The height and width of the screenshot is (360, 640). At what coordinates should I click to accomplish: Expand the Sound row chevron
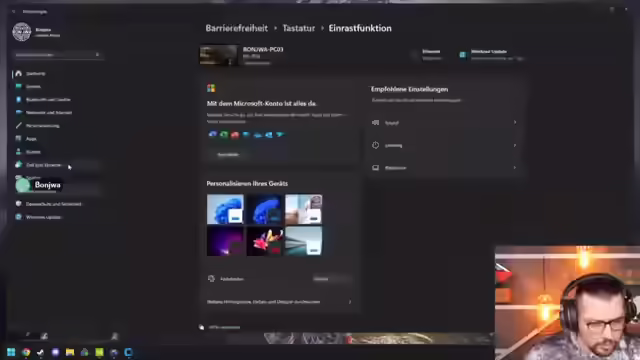pyautogui.click(x=515, y=122)
